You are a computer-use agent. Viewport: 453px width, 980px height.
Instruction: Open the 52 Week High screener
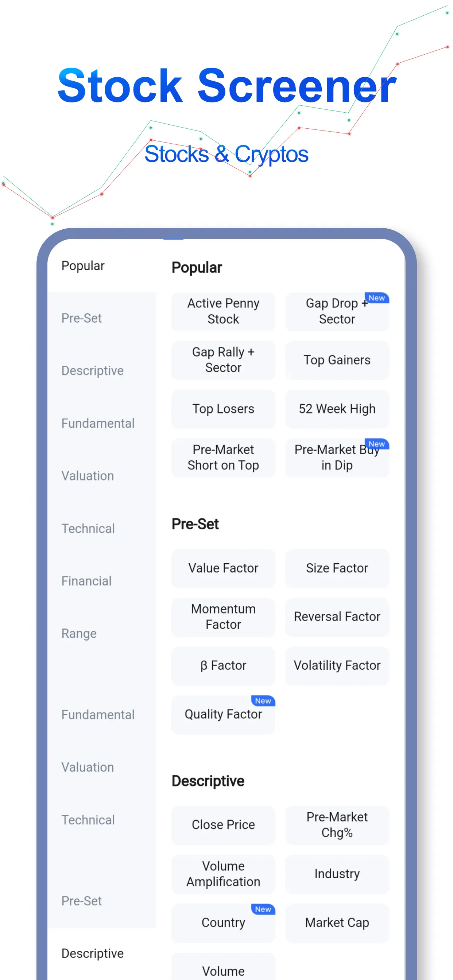click(337, 409)
